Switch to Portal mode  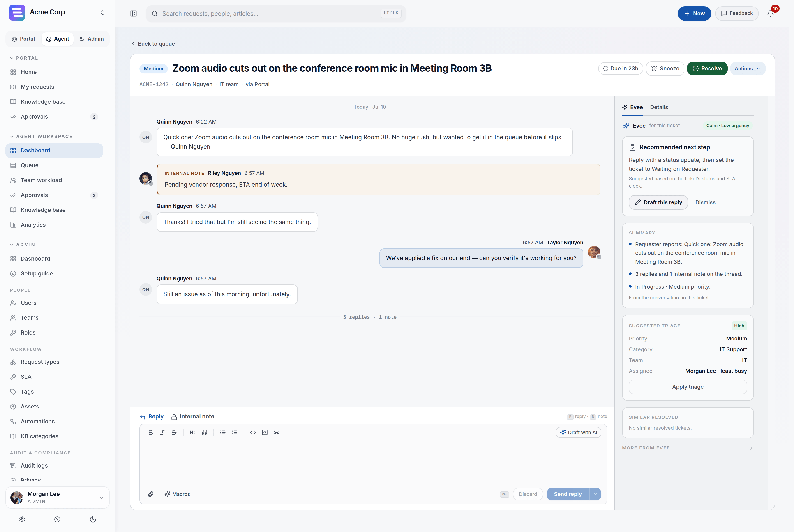(x=23, y=39)
